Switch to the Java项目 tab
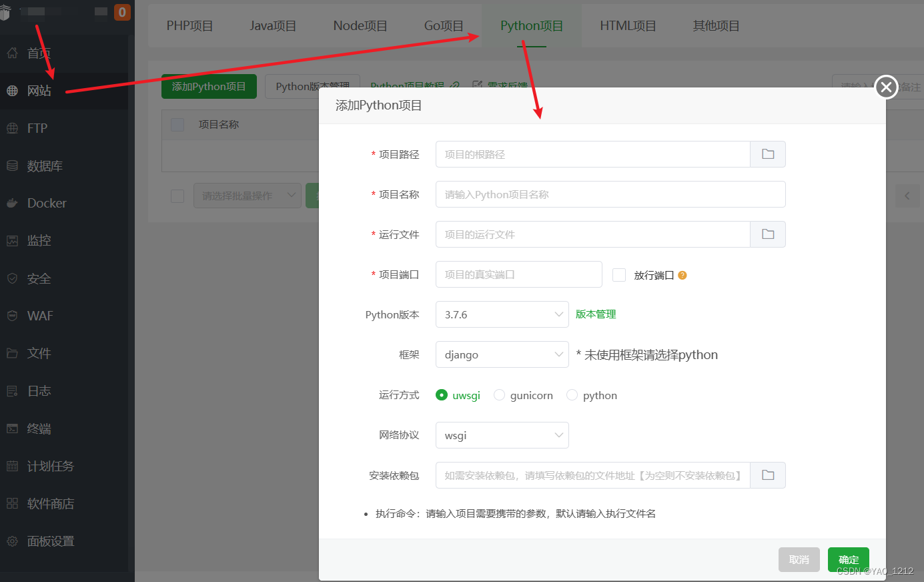Viewport: 924px width, 582px height. click(x=273, y=25)
